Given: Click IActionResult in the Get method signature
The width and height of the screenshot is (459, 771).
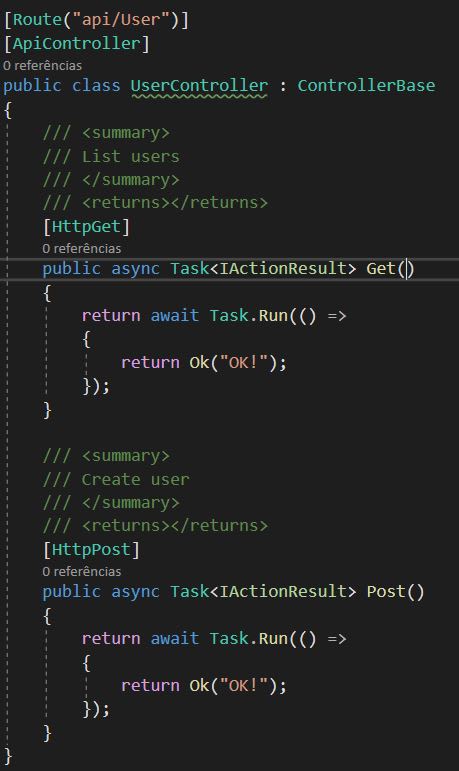Looking at the screenshot, I should click(283, 268).
